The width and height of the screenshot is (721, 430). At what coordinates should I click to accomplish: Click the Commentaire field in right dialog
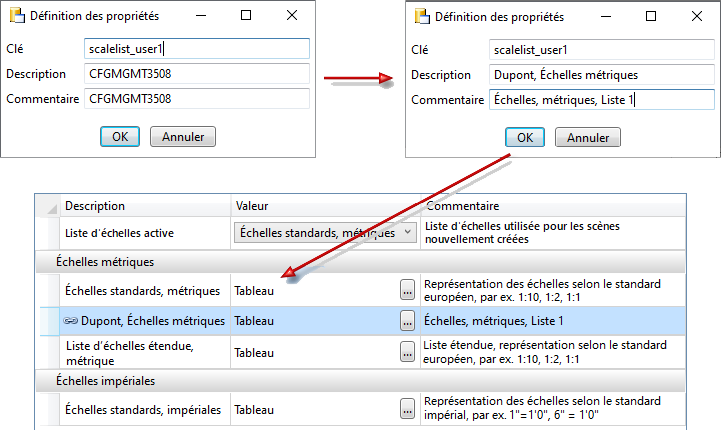(x=603, y=100)
